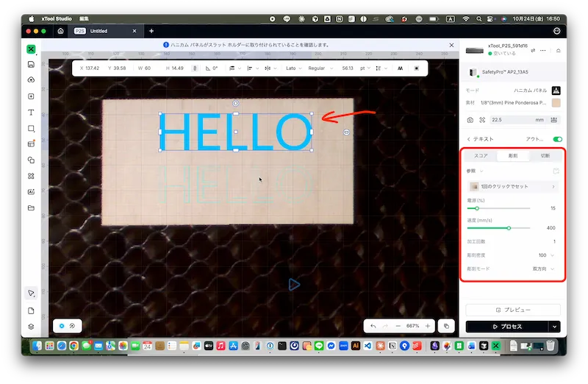This screenshot has width=588, height=384.
Task: Click the auto-measure distance icon
Action: coord(482,120)
